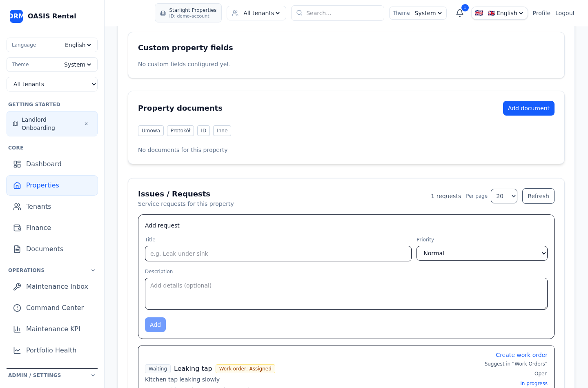Click the Command Center alert icon
The image size is (588, 388).
17,308
